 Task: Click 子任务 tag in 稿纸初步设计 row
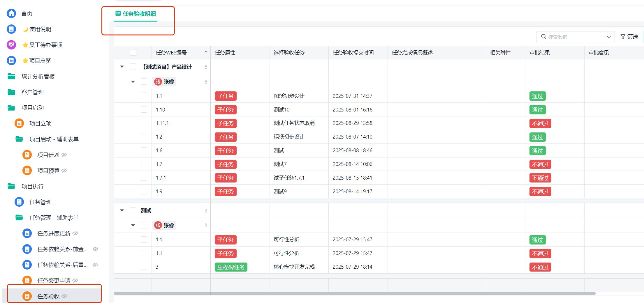click(226, 137)
